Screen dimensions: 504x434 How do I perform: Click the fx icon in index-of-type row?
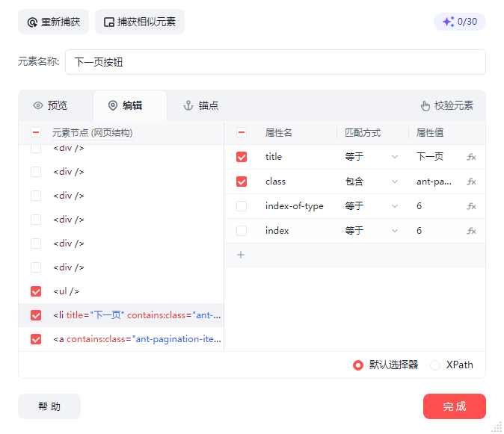471,206
